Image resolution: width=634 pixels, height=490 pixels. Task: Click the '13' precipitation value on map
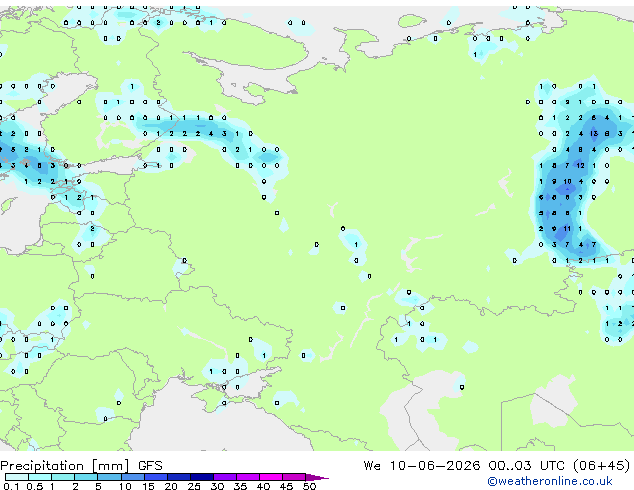pos(594,133)
